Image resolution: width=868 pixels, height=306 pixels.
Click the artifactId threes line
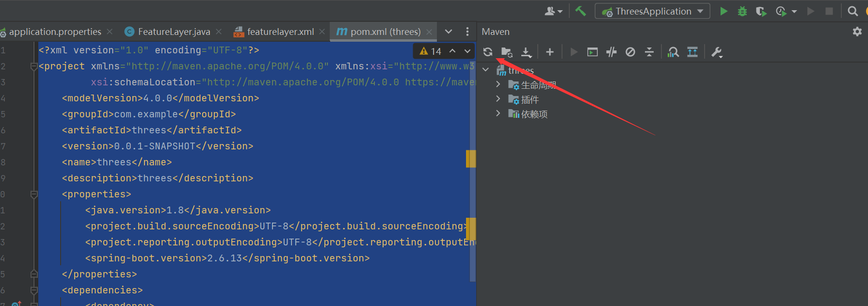[x=152, y=130]
